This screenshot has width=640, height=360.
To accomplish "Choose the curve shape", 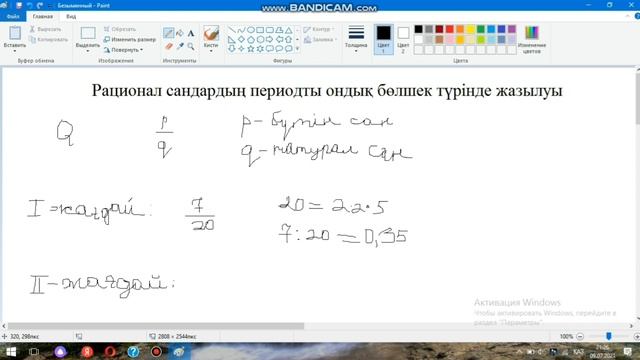I will pyautogui.click(x=241, y=30).
